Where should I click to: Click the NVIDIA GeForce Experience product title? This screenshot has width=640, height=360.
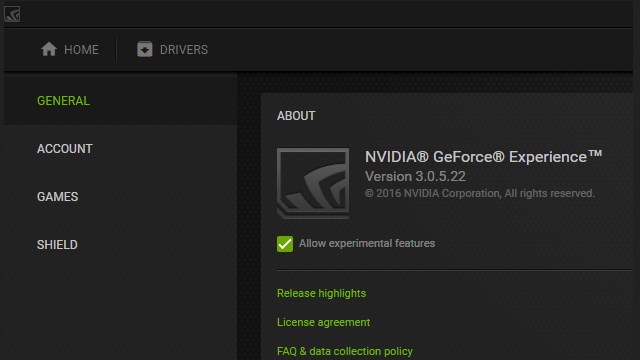483,157
